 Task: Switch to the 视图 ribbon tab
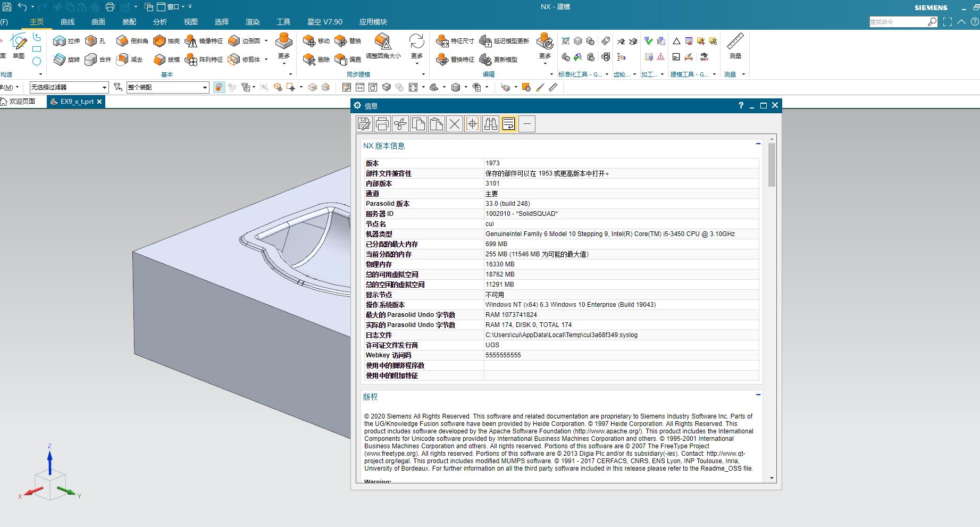pyautogui.click(x=191, y=22)
